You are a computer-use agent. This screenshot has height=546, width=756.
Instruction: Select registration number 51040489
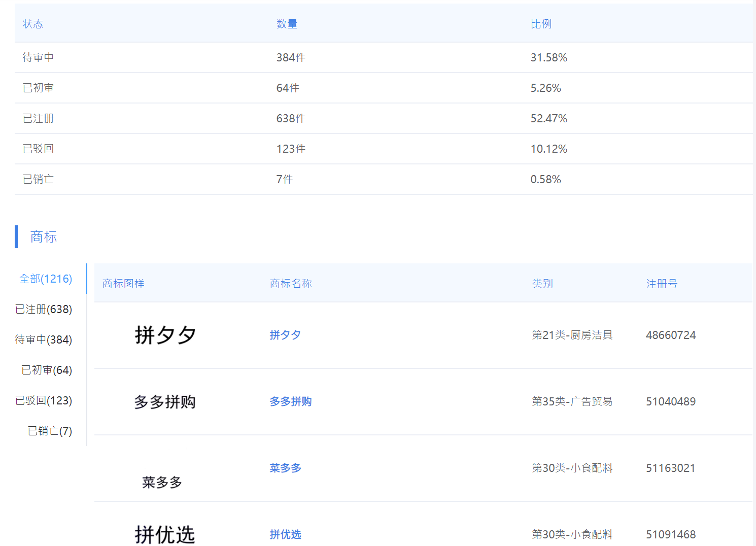(671, 401)
